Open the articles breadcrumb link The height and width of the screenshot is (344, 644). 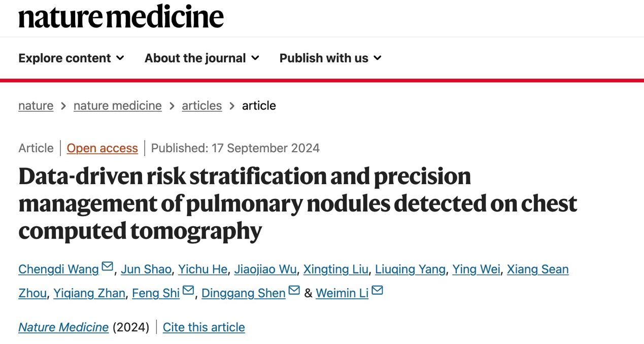[x=201, y=106]
